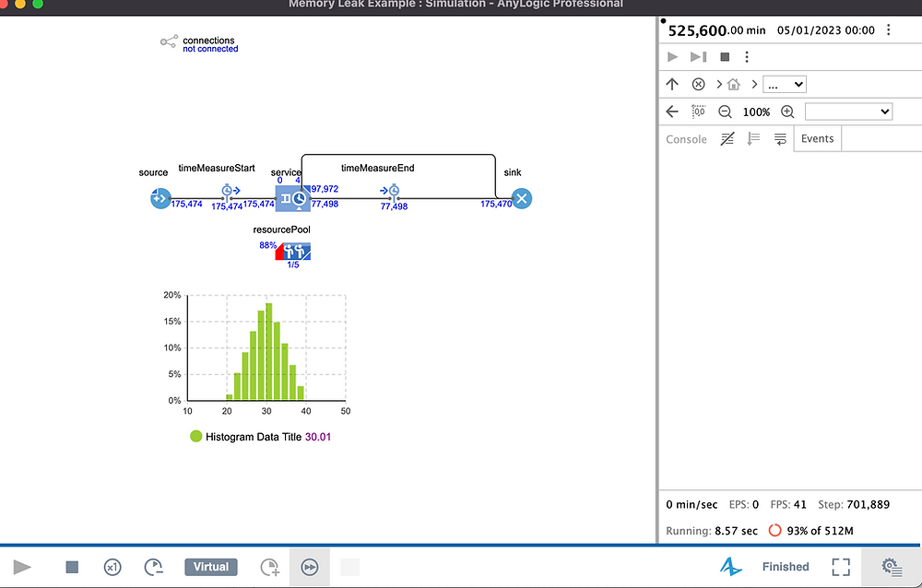922x588 pixels.
Task: Click fast-forward virtual mode button
Action: click(309, 567)
